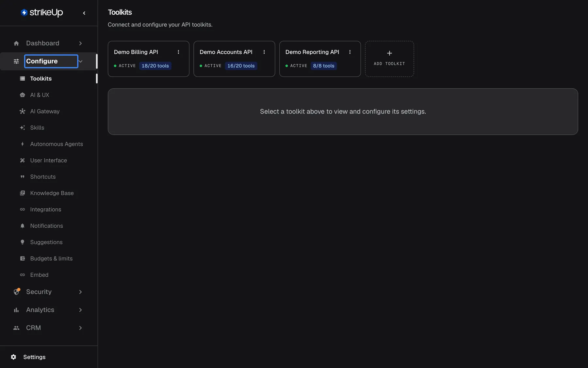Expand the CRM section chevron
588x368 pixels.
(x=80, y=328)
